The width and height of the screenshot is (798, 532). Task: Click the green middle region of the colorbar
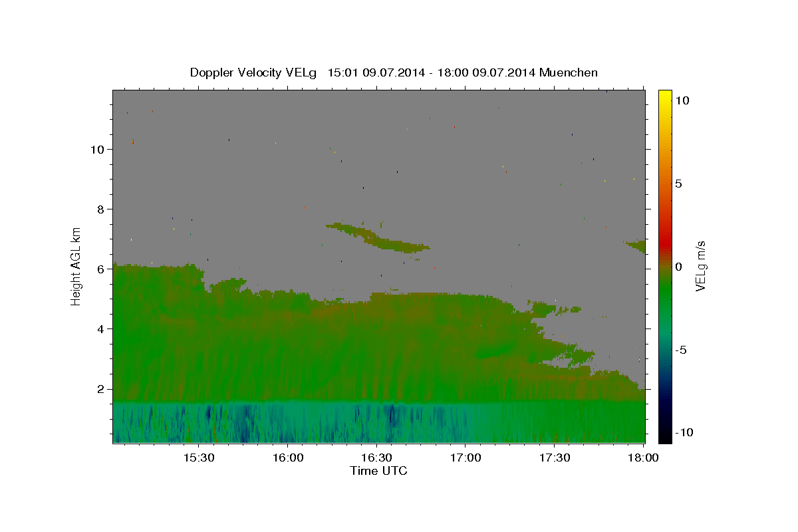click(x=665, y=293)
